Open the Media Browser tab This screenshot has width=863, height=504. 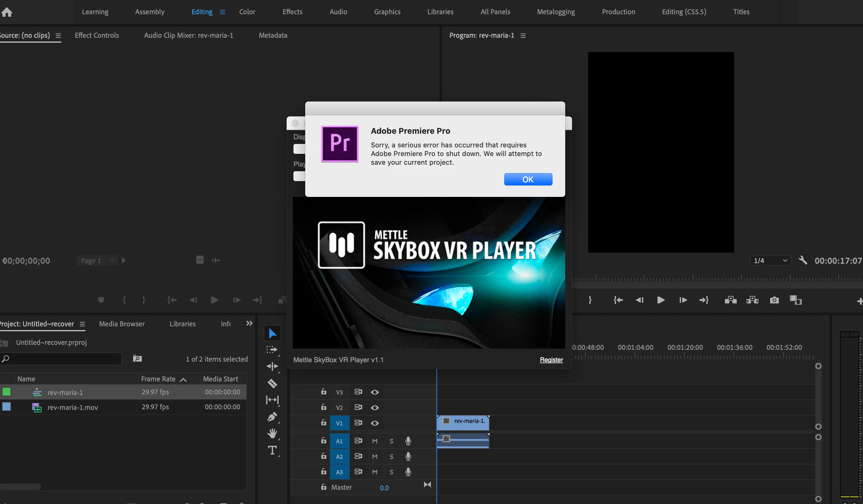122,324
